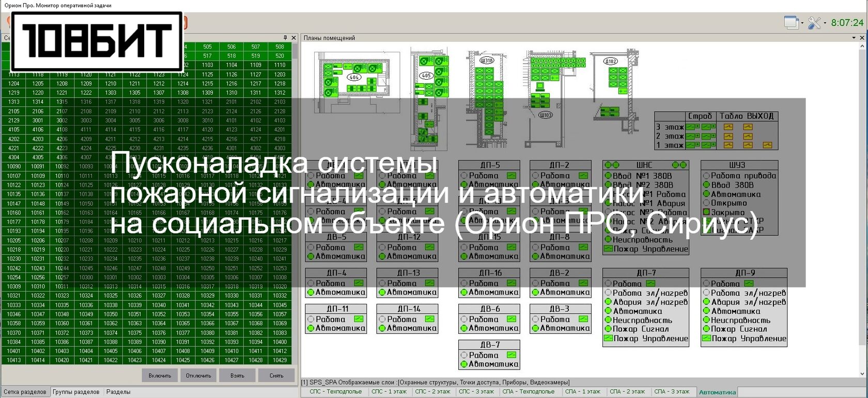The width and height of the screenshot is (868, 398).
Task: Expand the arrow next to the settings tools icon
Action: click(825, 23)
